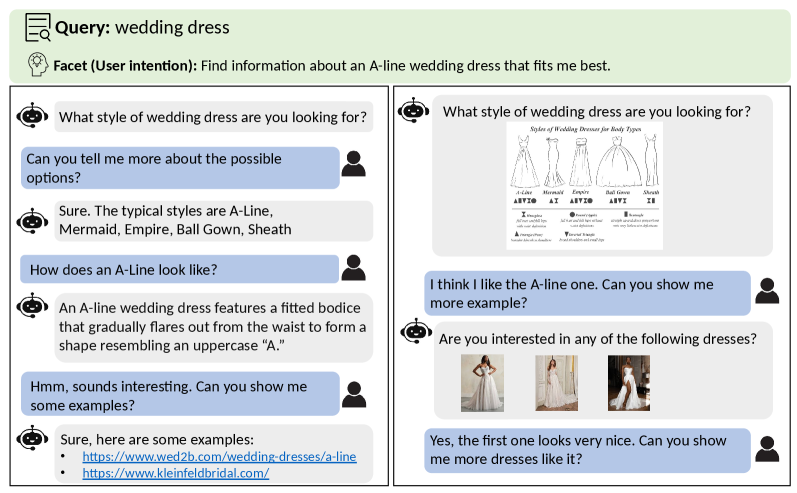
Task: Click the robot icon beside 'Sure. The typical styles' message
Action: tap(34, 220)
